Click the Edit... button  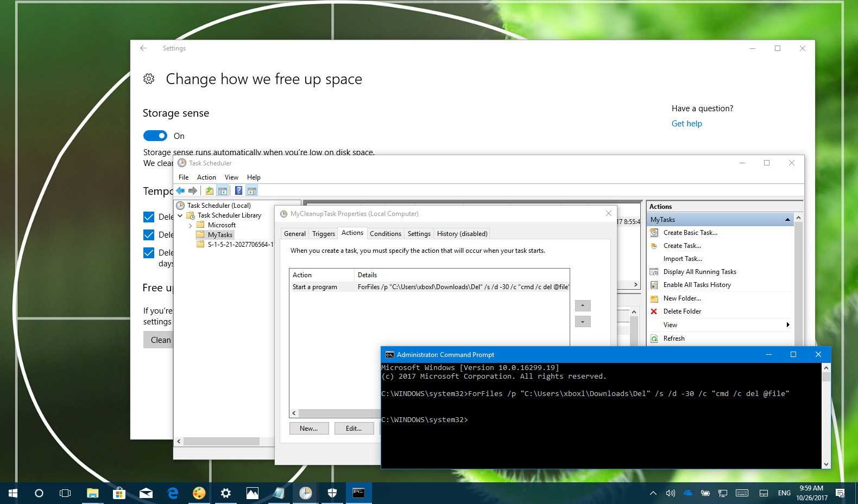click(354, 428)
